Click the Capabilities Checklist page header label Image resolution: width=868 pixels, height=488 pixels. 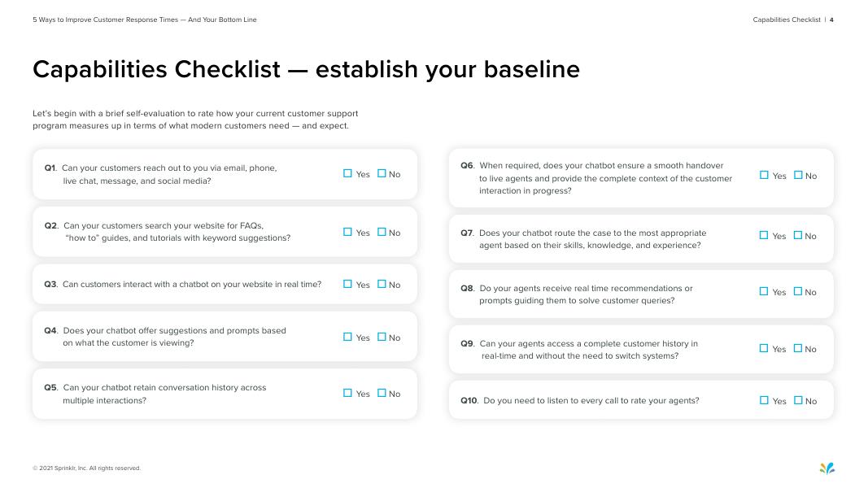(786, 20)
